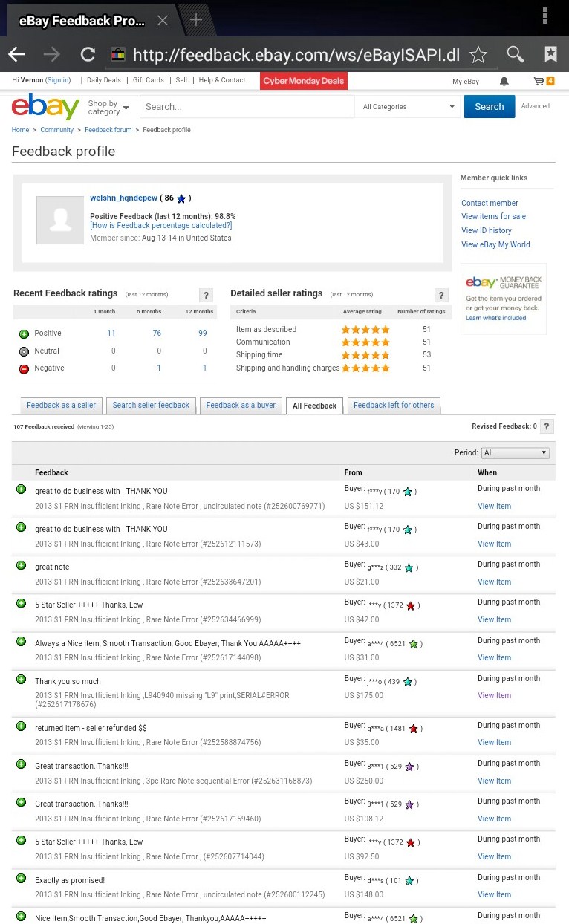Tap the browser back arrow

click(16, 54)
